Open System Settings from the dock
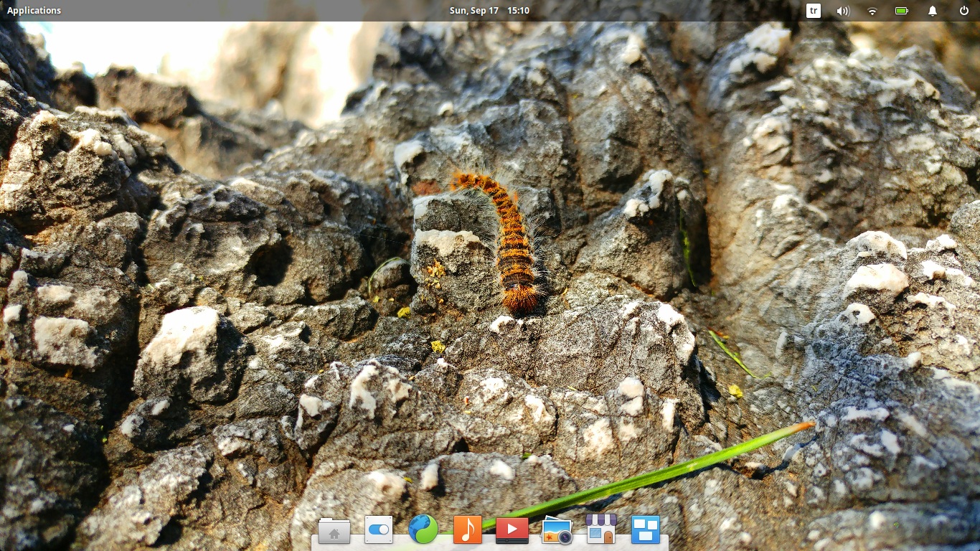The height and width of the screenshot is (551, 980). point(379,530)
